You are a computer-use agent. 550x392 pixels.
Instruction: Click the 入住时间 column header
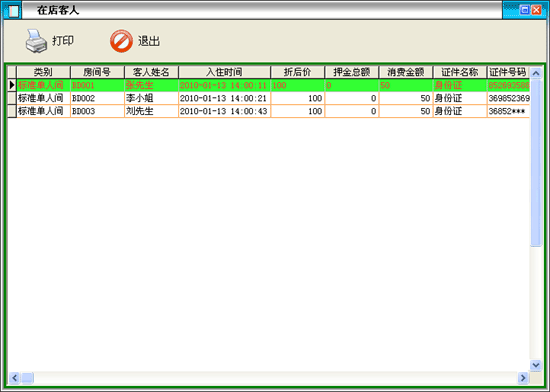(x=224, y=72)
